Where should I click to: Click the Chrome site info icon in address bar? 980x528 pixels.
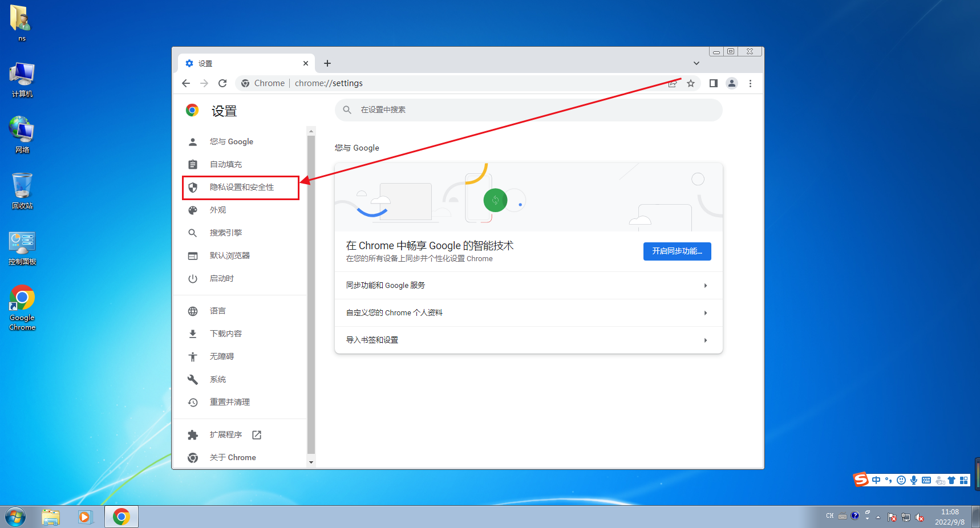point(245,83)
